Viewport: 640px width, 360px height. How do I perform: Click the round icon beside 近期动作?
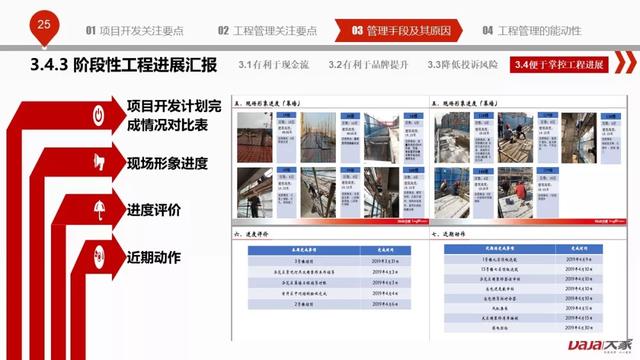(99, 257)
